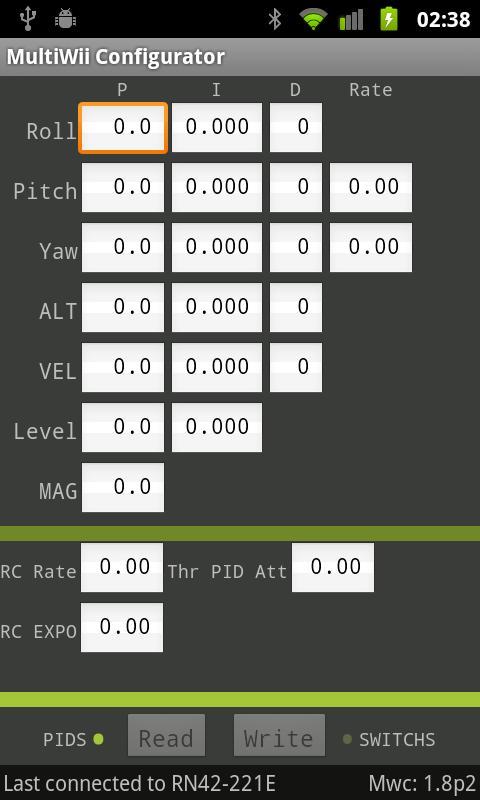Screen dimensions: 480x800
Task: Tap the Wi-Fi signal icon
Action: [314, 19]
